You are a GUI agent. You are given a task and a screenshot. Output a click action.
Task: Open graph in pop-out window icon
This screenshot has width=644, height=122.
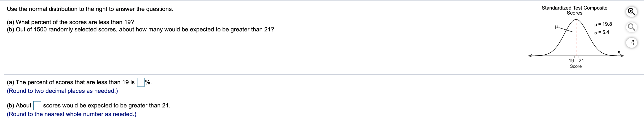(x=631, y=43)
